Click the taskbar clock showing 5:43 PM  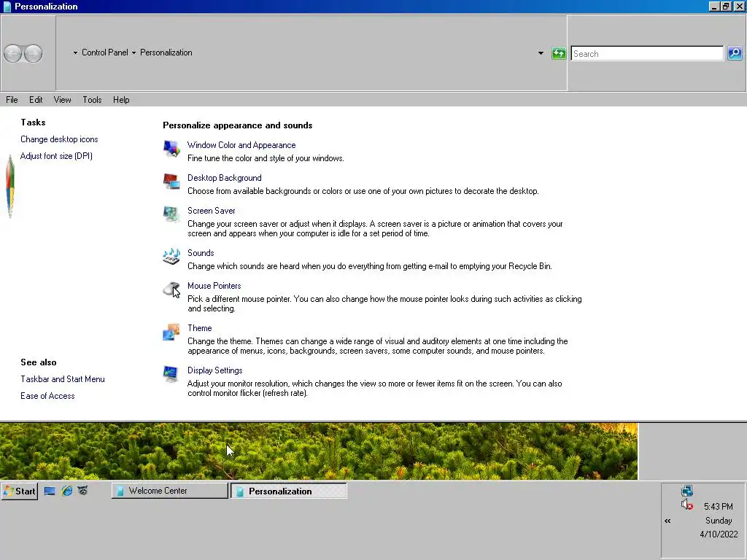[x=718, y=507]
